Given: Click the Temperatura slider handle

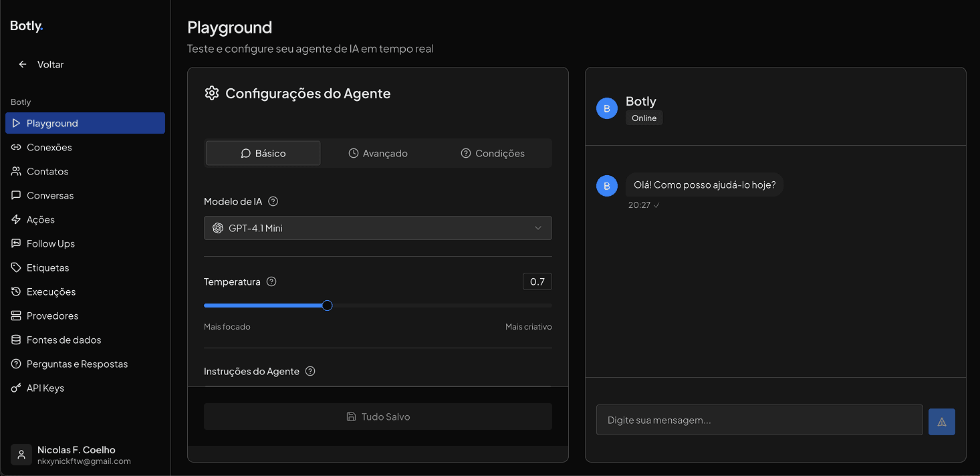Looking at the screenshot, I should pos(327,306).
